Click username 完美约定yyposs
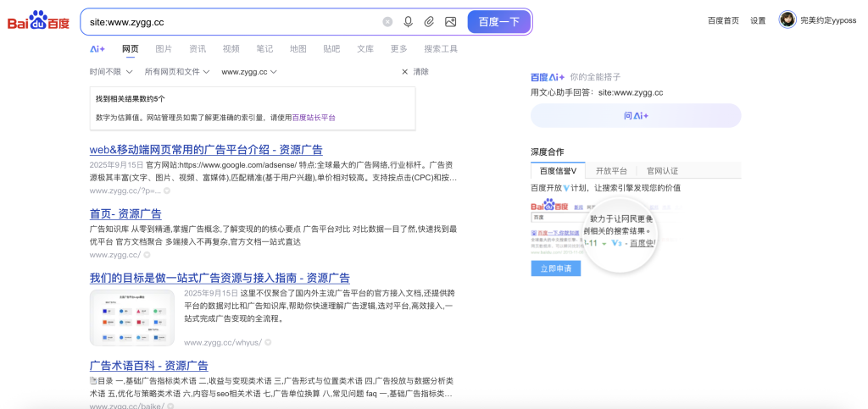The width and height of the screenshot is (868, 409). click(x=828, y=20)
